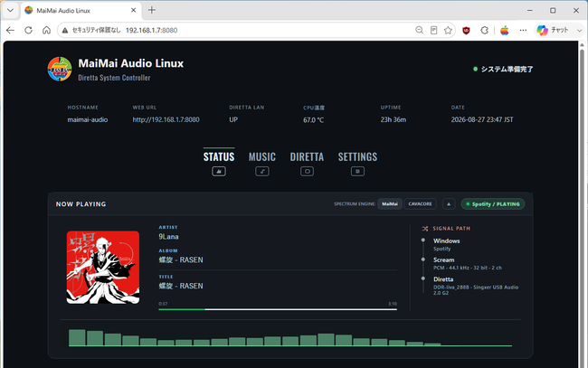Click the Diretta signal path node
This screenshot has height=368, width=588.
[x=443, y=279]
